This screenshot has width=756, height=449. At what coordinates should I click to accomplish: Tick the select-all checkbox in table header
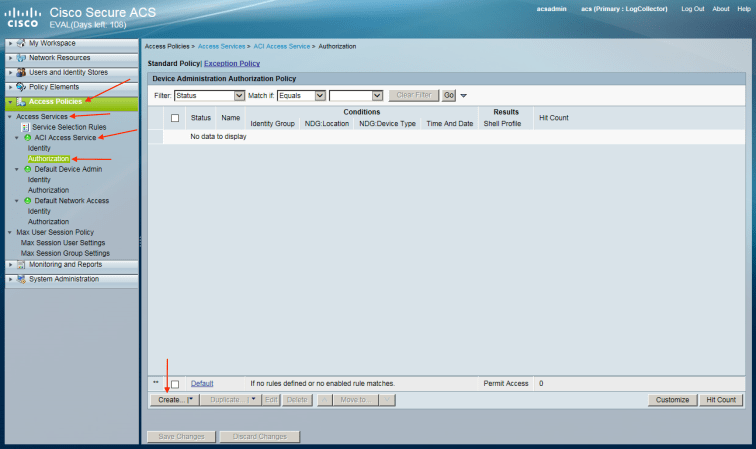[175, 118]
